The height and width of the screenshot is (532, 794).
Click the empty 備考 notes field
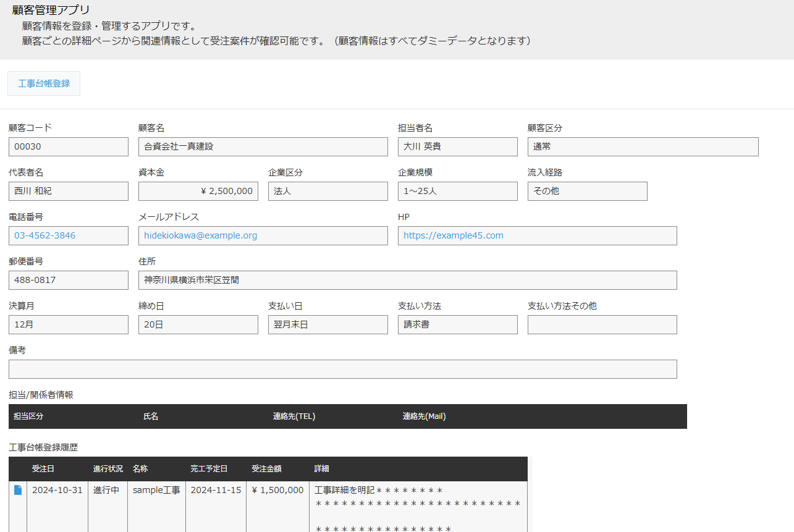click(342, 369)
